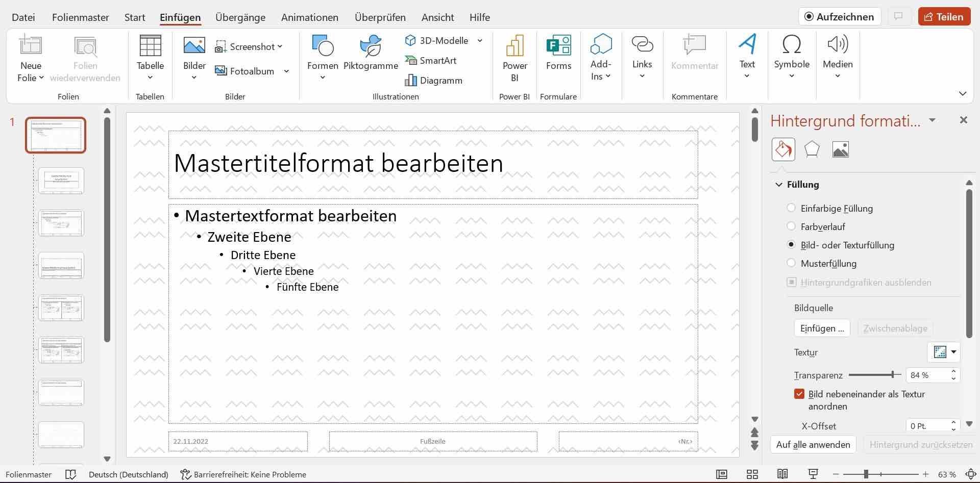The height and width of the screenshot is (483, 980).
Task: Select the first slide thumbnail
Action: pyautogui.click(x=55, y=135)
